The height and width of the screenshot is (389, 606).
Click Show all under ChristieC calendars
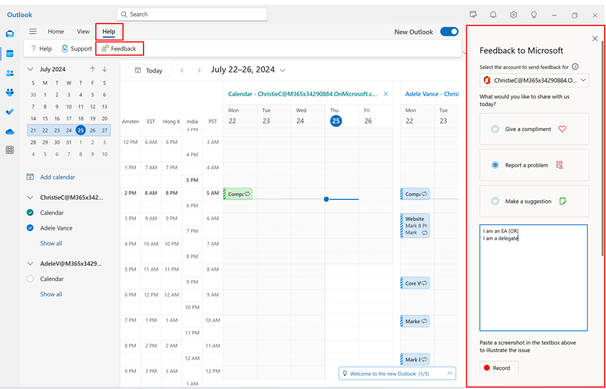(51, 243)
